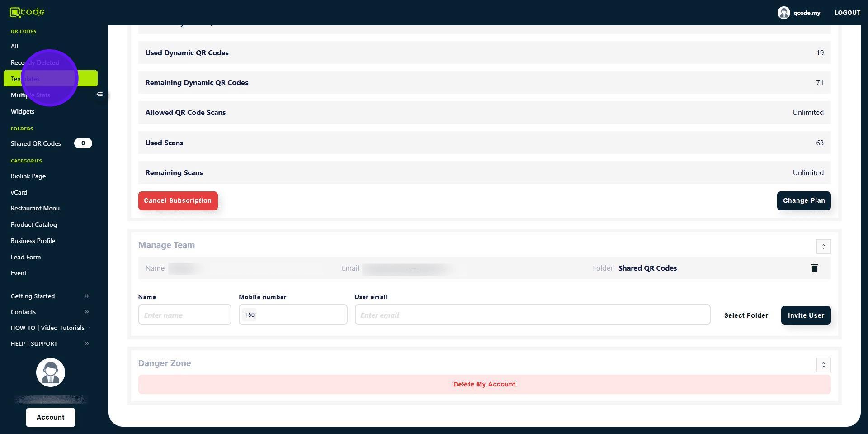Click the Shared QR Codes count badge
Screen dimensions: 868x434
coord(83,143)
